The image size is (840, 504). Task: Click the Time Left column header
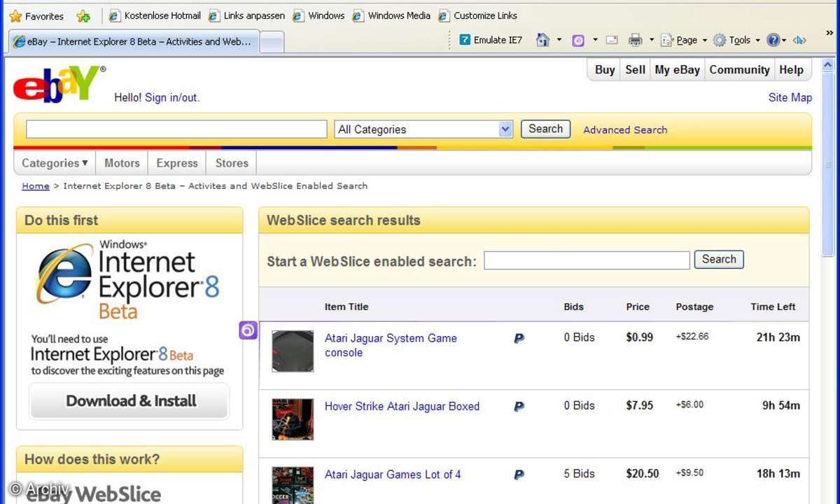[773, 307]
